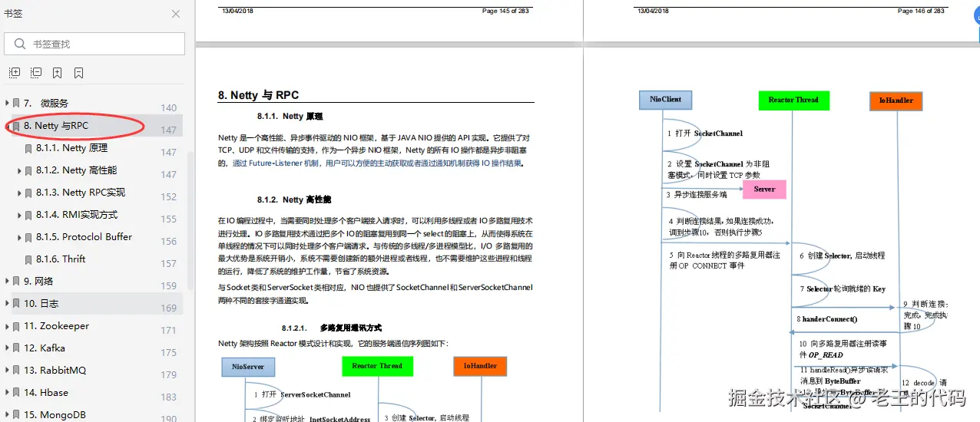Image resolution: width=980 pixels, height=422 pixels.
Task: Click the Page 146 of 283 header
Action: (921, 11)
